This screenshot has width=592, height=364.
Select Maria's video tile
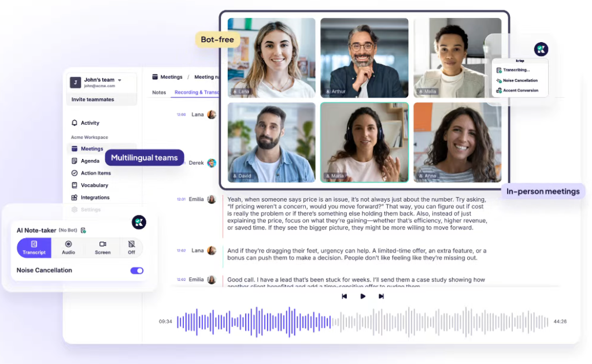pos(364,142)
